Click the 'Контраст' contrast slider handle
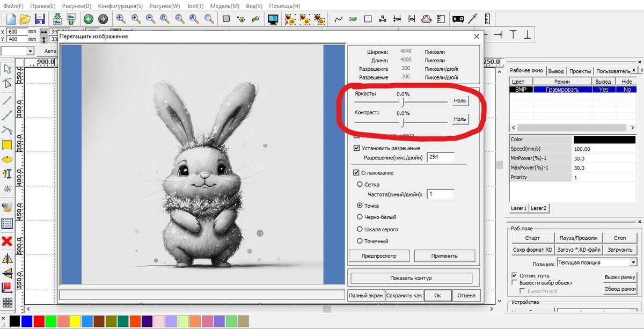This screenshot has height=329, width=644. pos(403,122)
